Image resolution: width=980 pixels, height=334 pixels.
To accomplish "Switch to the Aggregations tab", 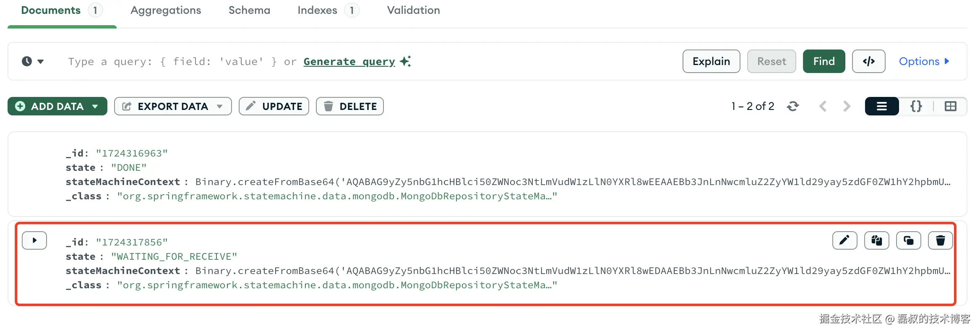I will (166, 10).
